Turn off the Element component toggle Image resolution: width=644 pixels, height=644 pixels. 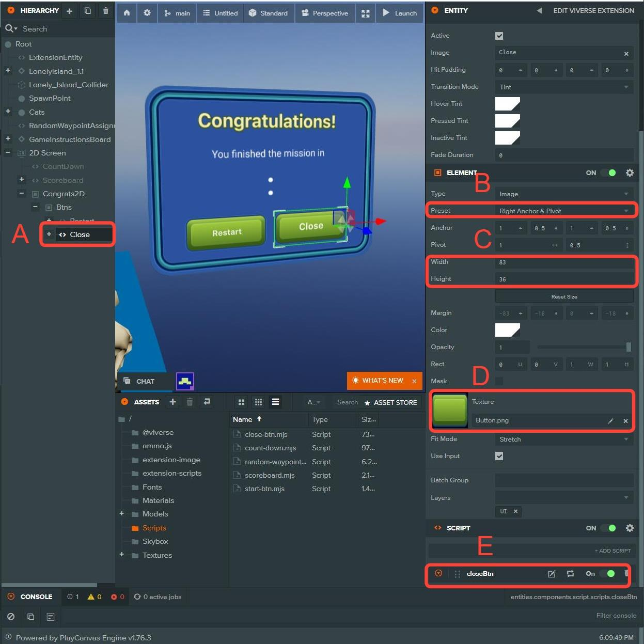click(x=608, y=173)
